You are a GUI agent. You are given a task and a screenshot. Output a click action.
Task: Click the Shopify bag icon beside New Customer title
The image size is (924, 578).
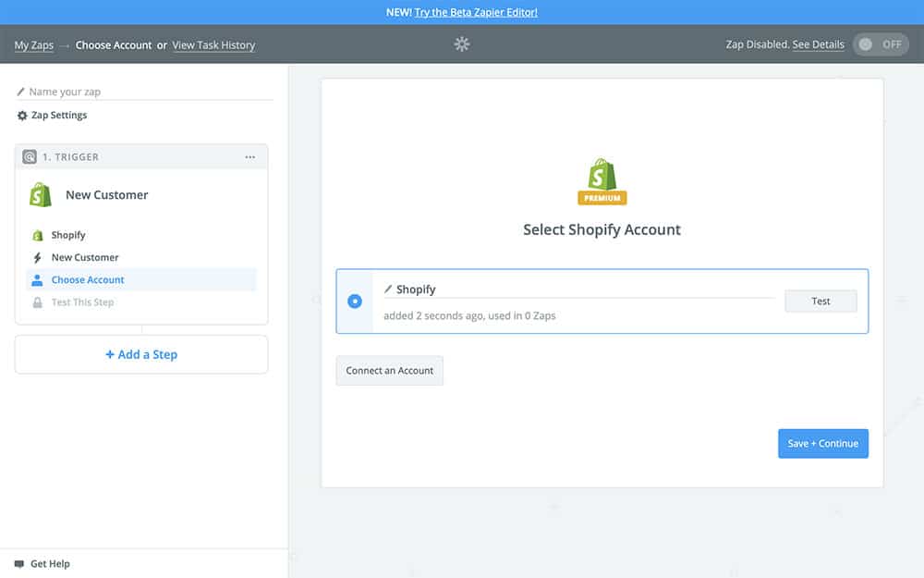click(x=41, y=195)
